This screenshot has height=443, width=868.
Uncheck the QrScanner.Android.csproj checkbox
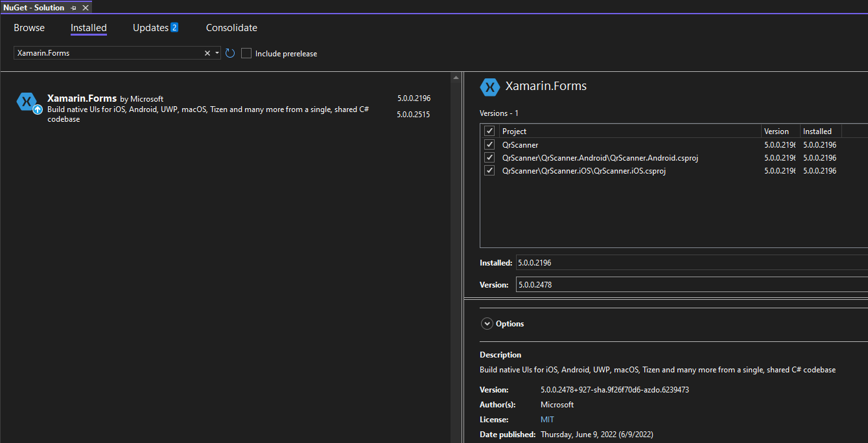pyautogui.click(x=489, y=157)
